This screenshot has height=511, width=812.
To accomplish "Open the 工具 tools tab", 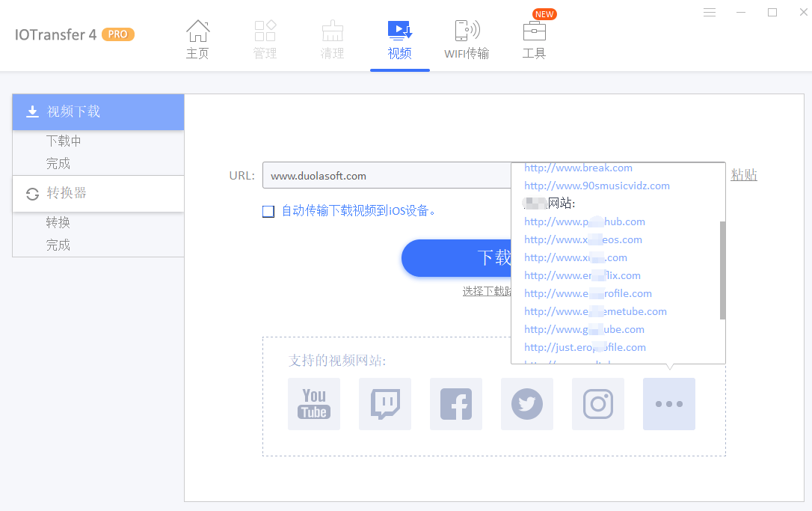I will pos(534,40).
